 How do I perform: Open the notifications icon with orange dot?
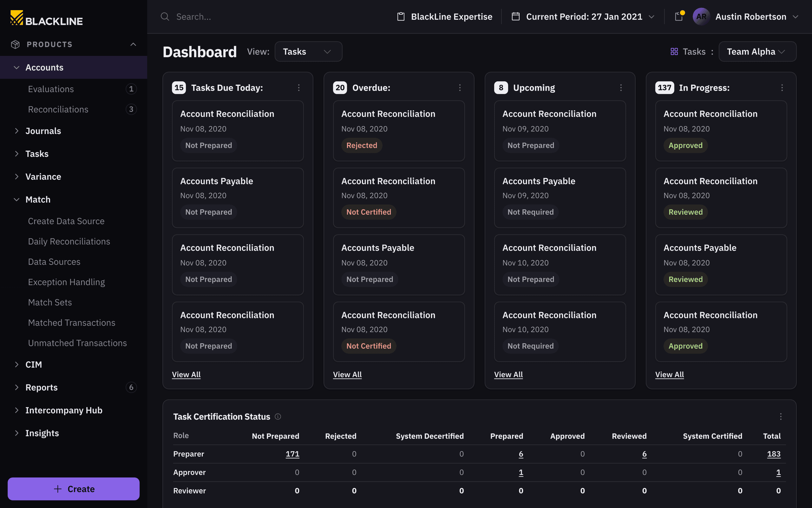click(679, 16)
